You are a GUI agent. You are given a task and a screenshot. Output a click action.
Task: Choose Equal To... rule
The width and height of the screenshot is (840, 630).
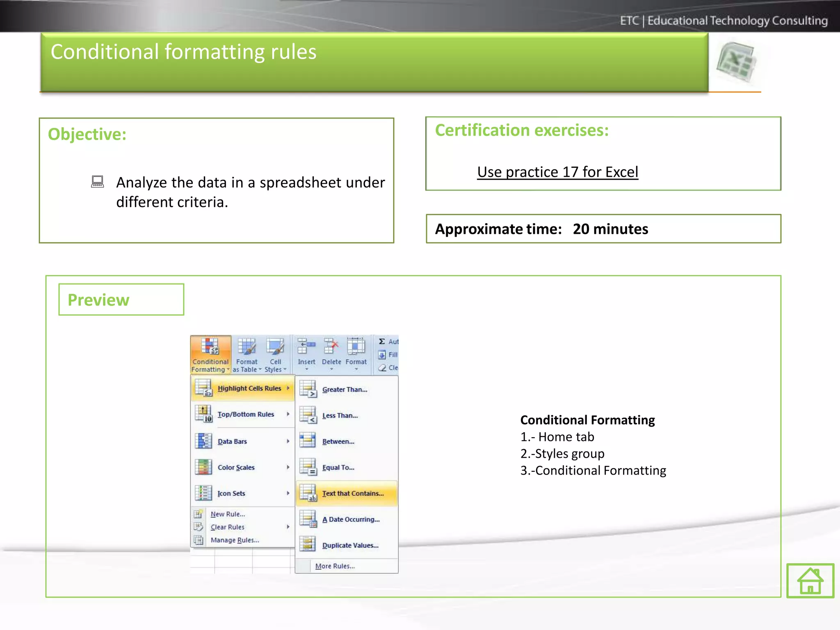(x=347, y=467)
